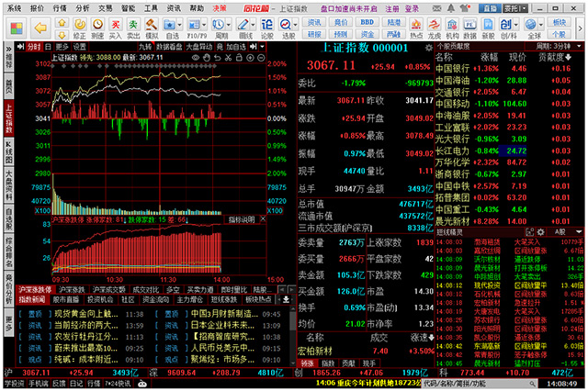Open the 分析 menu
The width and height of the screenshot is (588, 391).
83,6
